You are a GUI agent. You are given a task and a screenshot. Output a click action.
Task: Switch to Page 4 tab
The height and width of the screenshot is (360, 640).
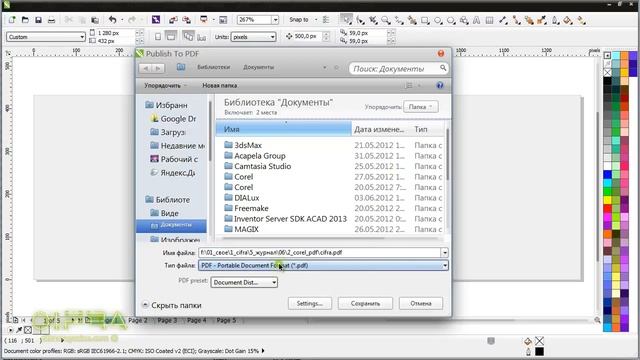(x=197, y=320)
